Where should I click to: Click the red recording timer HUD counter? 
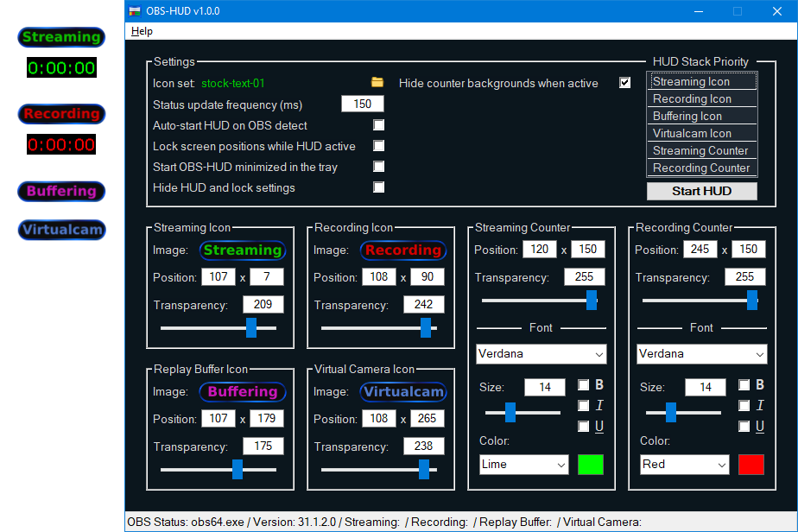click(61, 144)
